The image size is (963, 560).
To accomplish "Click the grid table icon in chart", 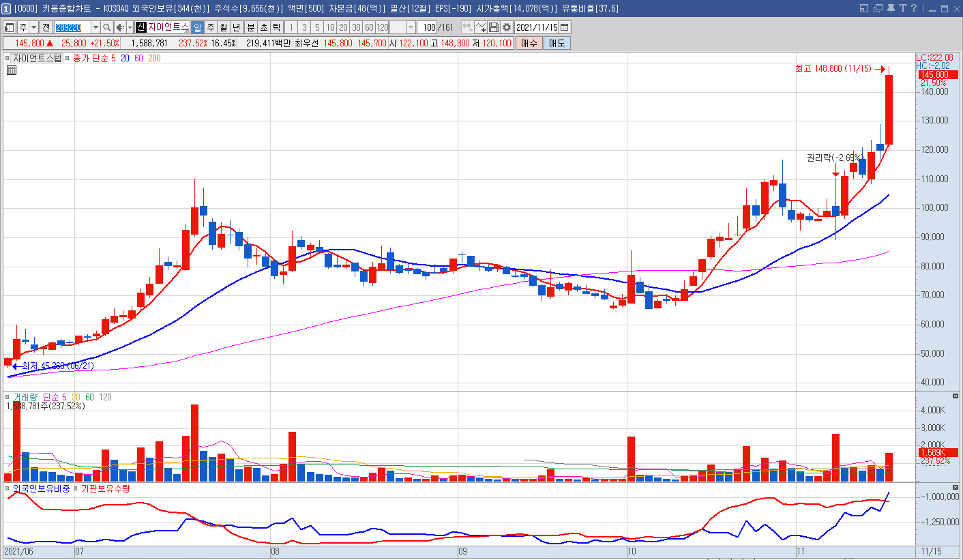I will [x=12, y=70].
